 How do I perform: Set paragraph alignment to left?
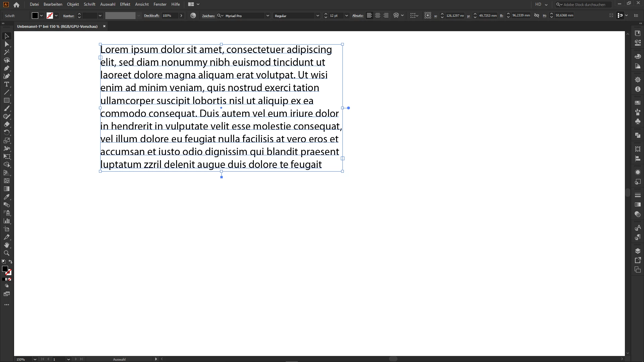point(369,15)
